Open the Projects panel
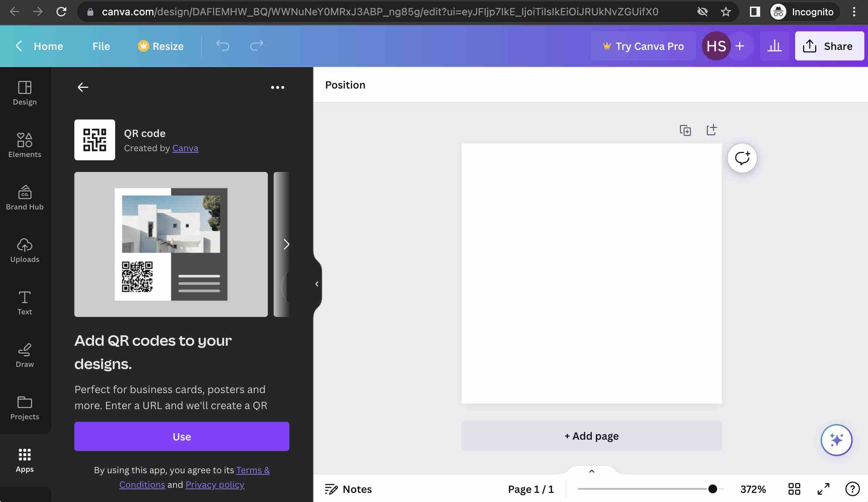 click(25, 408)
